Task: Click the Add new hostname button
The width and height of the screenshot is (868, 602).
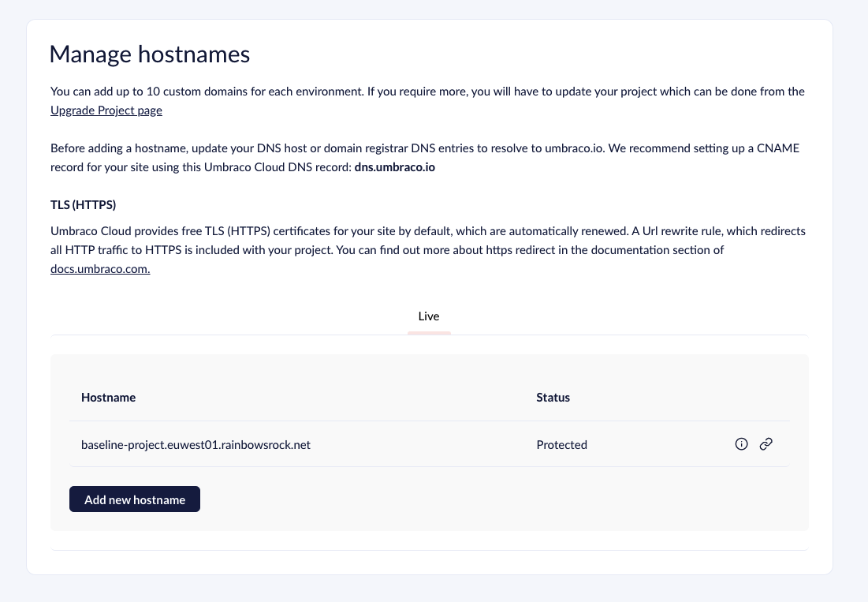Action: tap(134, 499)
